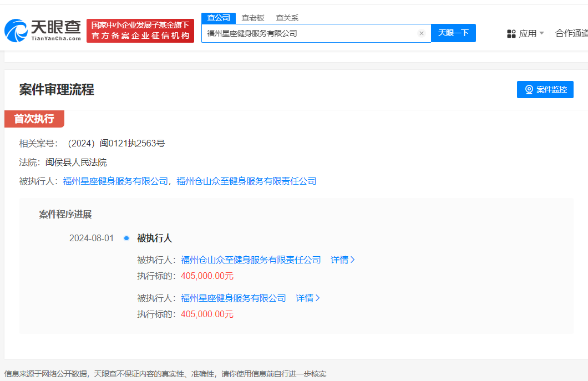The width and height of the screenshot is (588, 381).
Task: Open the 应用 apps grid icon
Action: click(511, 33)
